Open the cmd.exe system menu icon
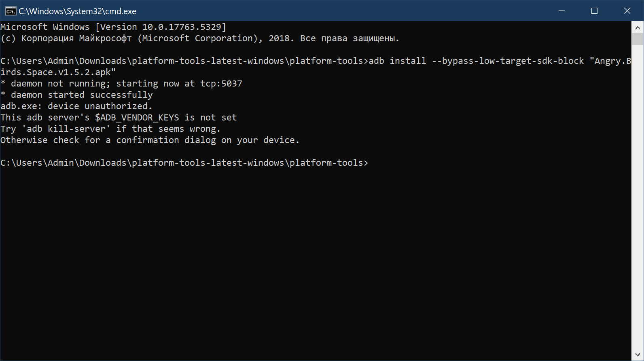This screenshot has width=644, height=361. pyautogui.click(x=11, y=11)
